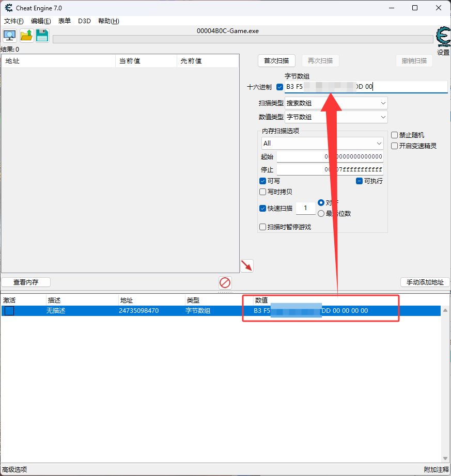The height and width of the screenshot is (476, 451).
Task: Click the 停止 stop address field
Action: (330, 169)
